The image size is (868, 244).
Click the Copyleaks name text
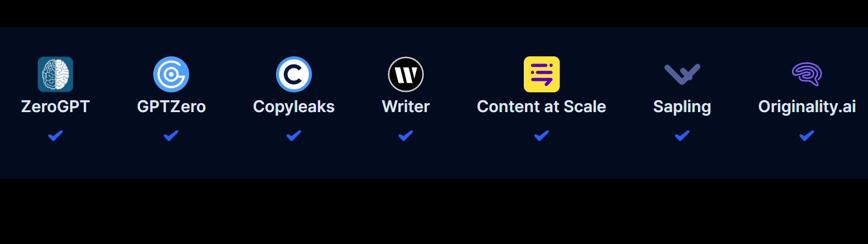click(294, 107)
